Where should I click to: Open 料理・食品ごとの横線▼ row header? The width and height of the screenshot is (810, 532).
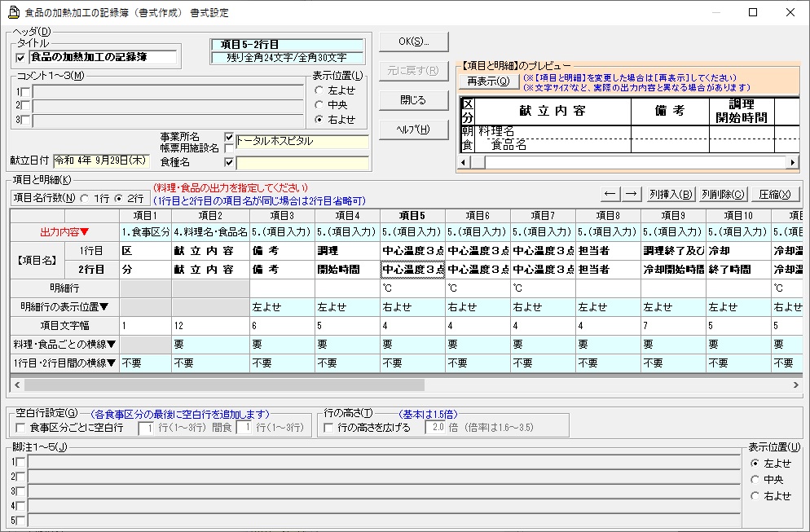64,344
